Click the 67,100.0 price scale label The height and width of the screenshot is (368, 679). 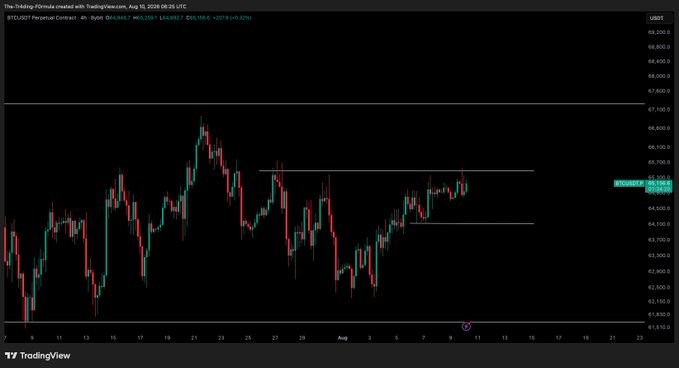tap(659, 110)
